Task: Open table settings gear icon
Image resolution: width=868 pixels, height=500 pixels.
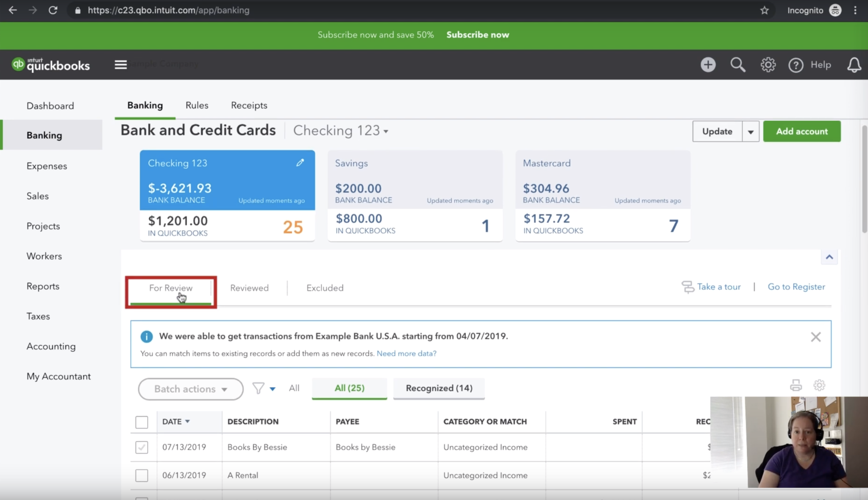Action: coord(819,385)
